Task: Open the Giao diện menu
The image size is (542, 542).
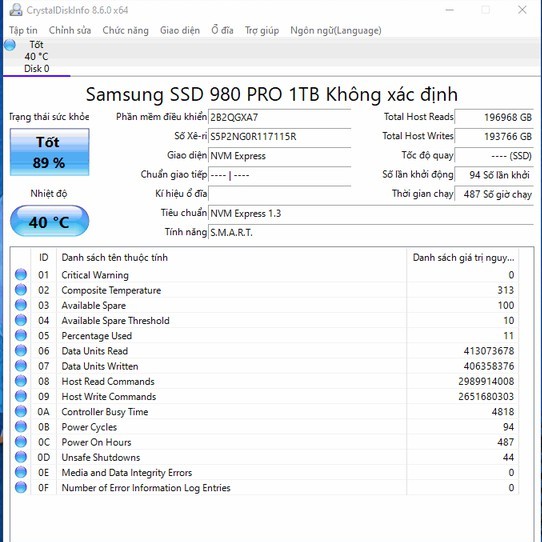Action: [180, 30]
